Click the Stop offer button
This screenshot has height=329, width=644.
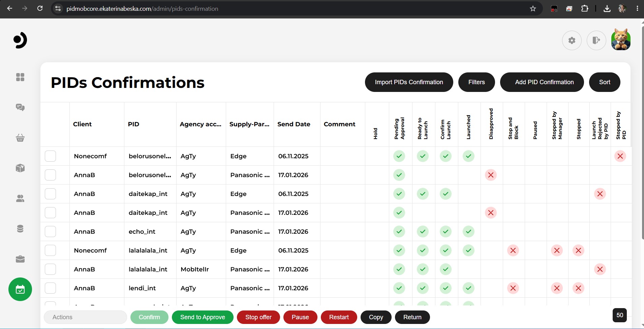pos(258,317)
